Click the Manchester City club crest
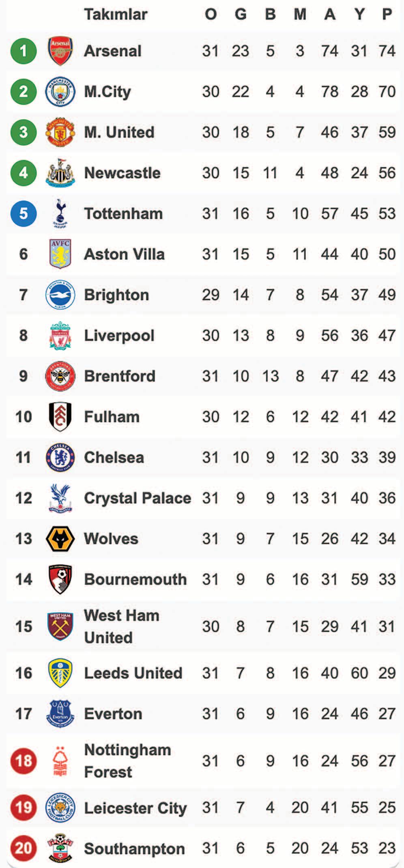 point(60,92)
